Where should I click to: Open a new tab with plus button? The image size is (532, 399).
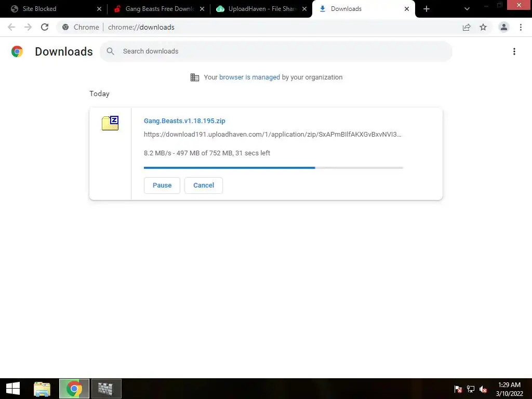tap(427, 9)
